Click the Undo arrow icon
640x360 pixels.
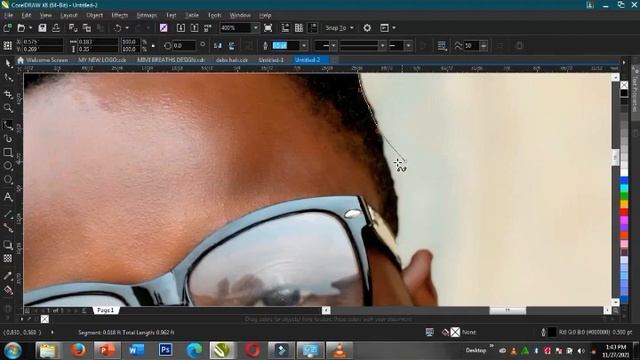point(118,28)
